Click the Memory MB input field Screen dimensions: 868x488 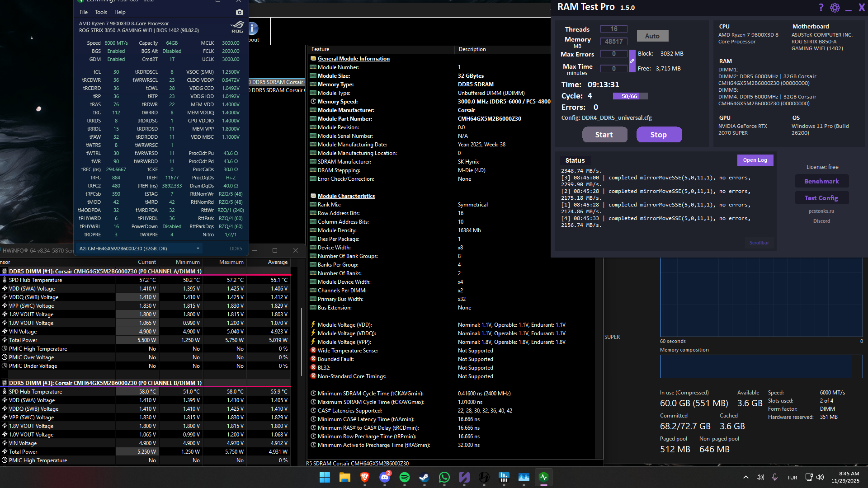[614, 42]
